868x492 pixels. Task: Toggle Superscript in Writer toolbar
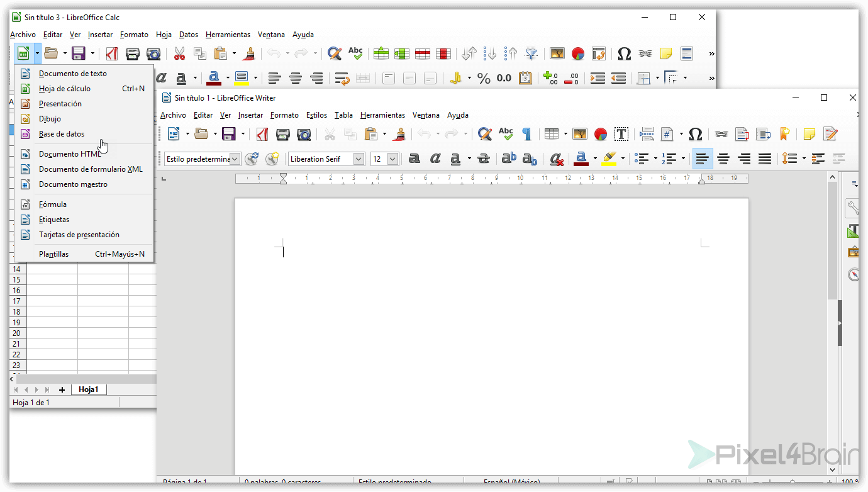509,159
